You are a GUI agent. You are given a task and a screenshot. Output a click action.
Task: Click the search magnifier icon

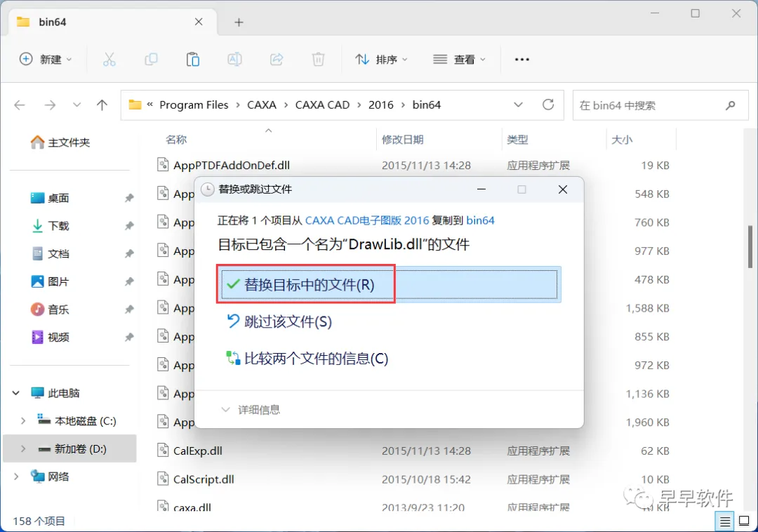tap(731, 105)
